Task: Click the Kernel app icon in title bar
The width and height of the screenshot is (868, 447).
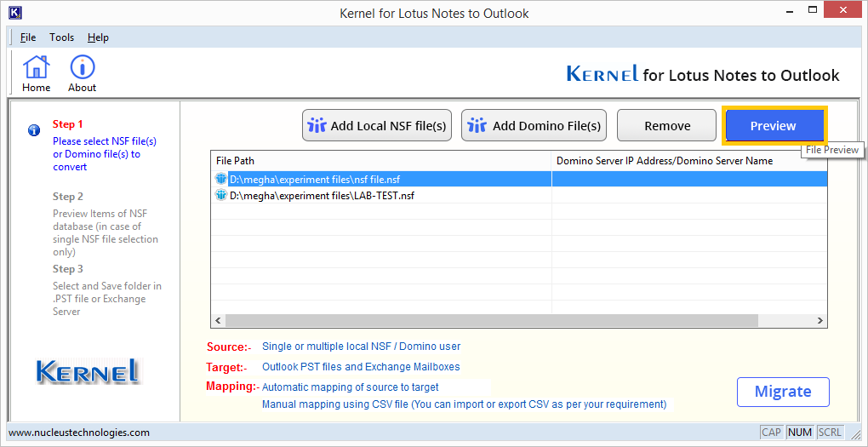Action: click(15, 11)
